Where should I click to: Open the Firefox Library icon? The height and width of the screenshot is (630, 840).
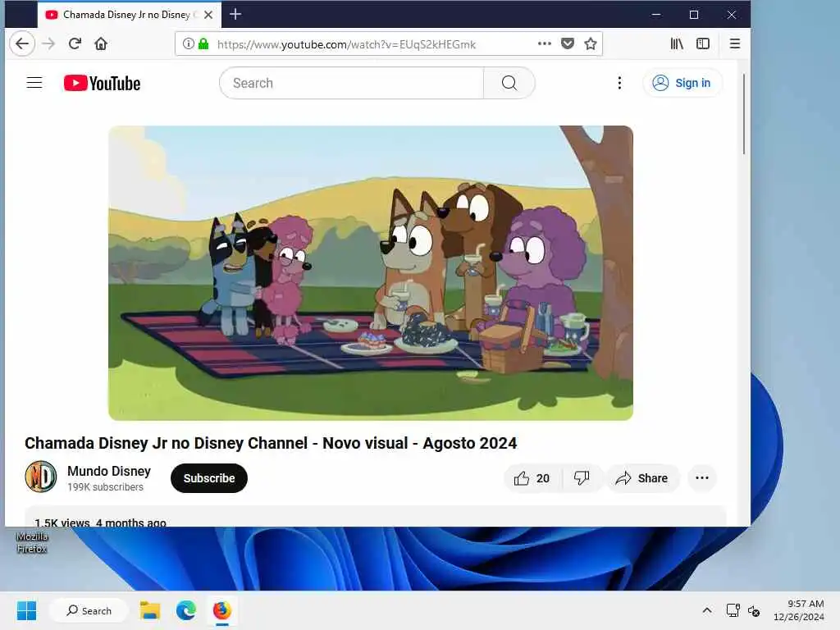click(x=677, y=43)
